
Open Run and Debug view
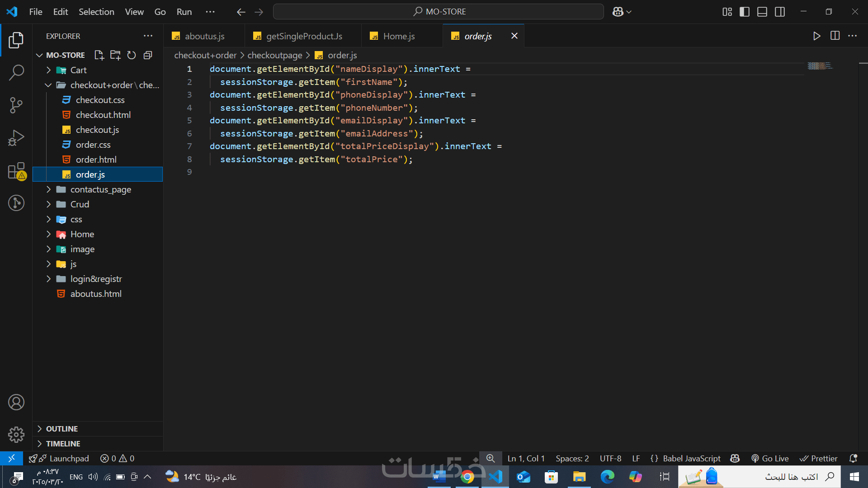(16, 138)
